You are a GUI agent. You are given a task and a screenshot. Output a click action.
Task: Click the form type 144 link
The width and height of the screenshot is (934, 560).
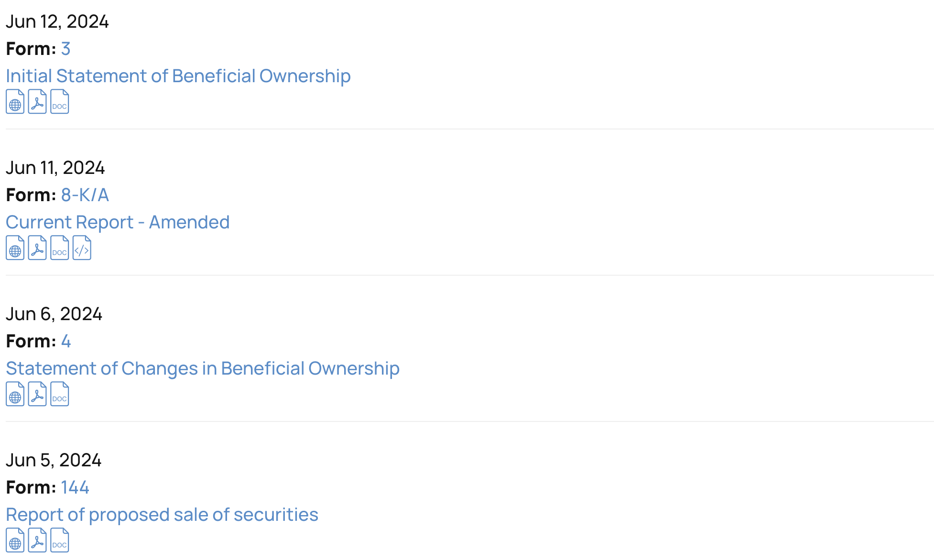(x=75, y=487)
